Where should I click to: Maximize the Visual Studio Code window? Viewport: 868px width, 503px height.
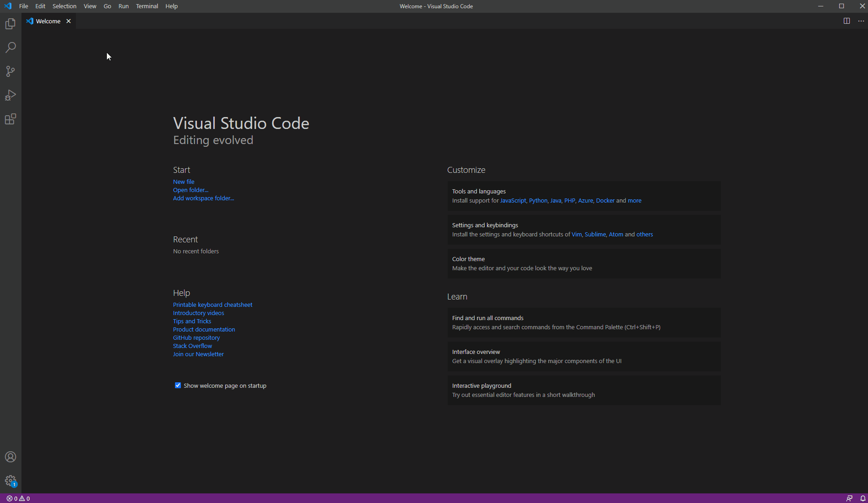click(x=842, y=6)
